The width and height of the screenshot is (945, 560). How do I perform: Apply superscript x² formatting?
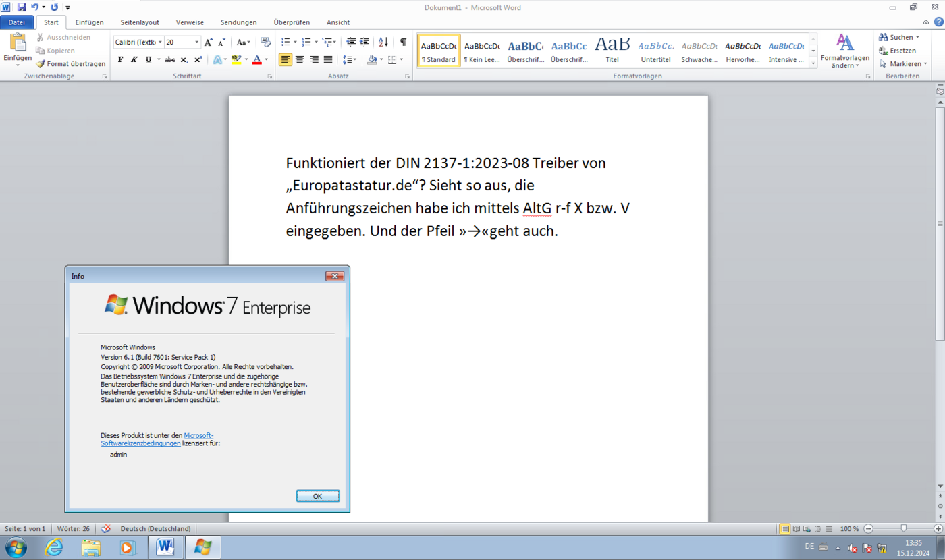coord(198,59)
